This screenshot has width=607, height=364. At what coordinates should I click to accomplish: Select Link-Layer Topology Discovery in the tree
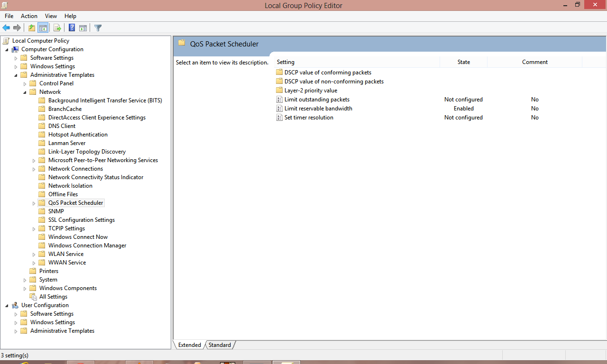[x=87, y=152]
